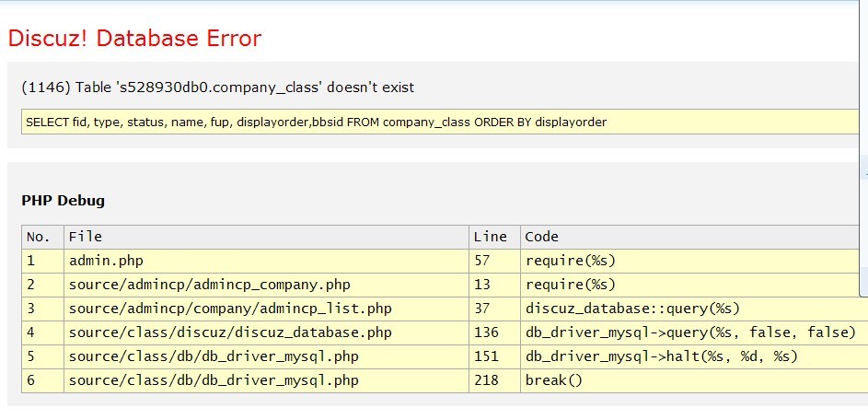Click the 'Discuz! Database Error' heading
868x420 pixels.
[134, 39]
